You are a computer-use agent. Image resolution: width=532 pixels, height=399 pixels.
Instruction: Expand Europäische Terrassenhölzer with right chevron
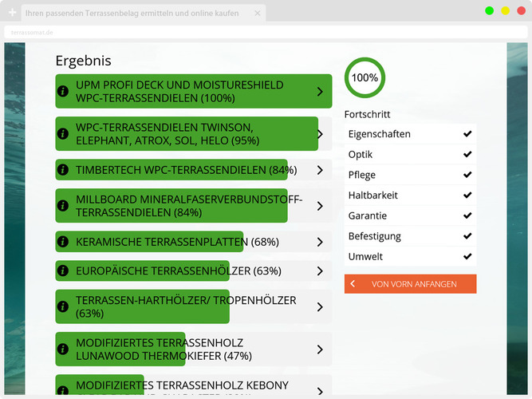pos(320,271)
